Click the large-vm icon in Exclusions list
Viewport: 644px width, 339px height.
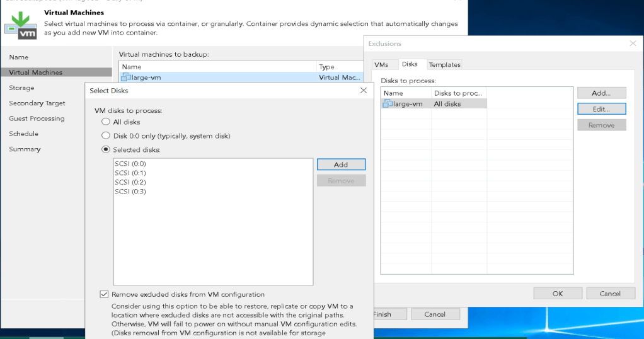[x=388, y=104]
